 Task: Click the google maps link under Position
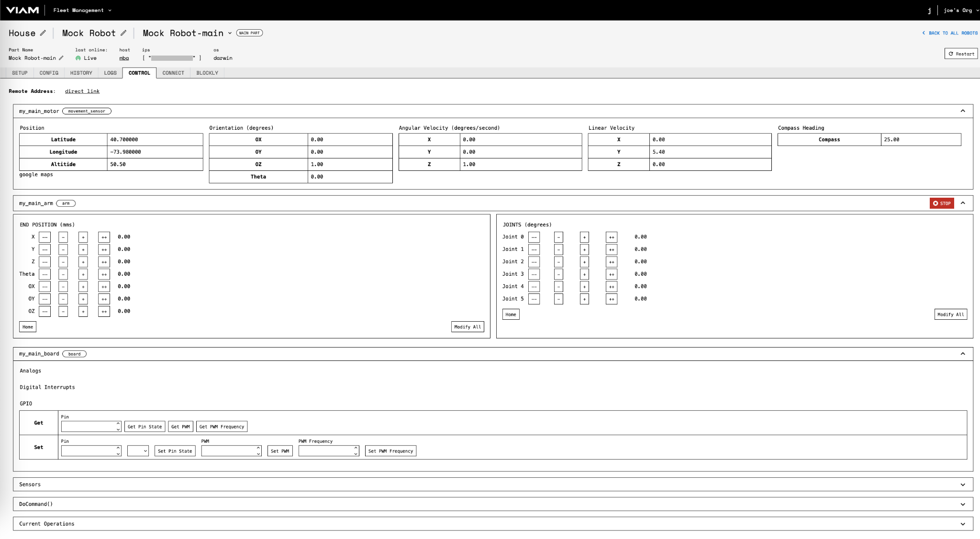point(35,174)
